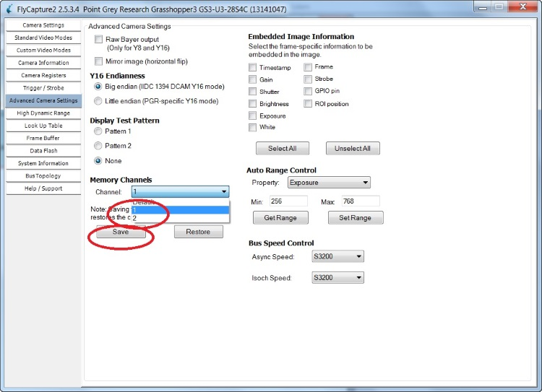Viewport: 542px width, 392px height.
Task: Close the FlyCapture2 window
Action: [522, 7]
